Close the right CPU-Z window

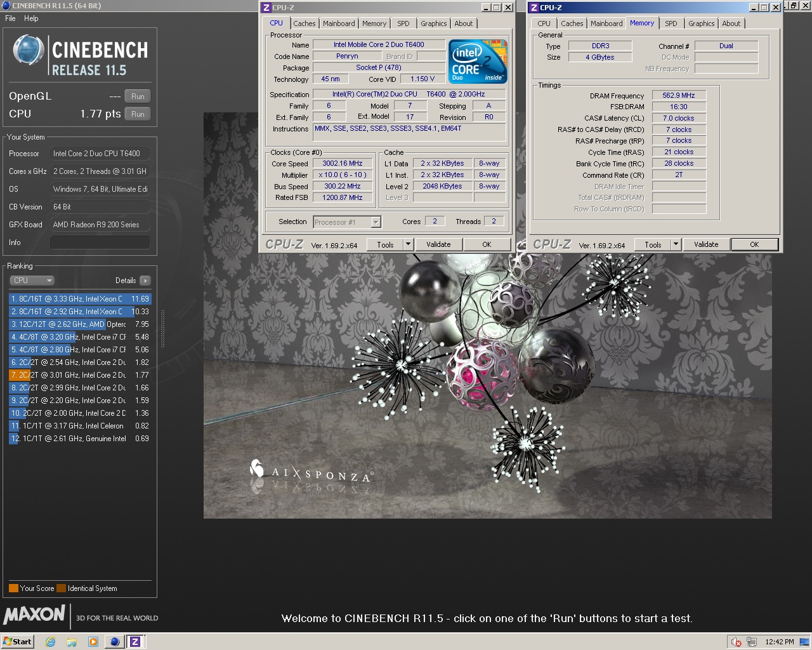pyautogui.click(x=775, y=8)
